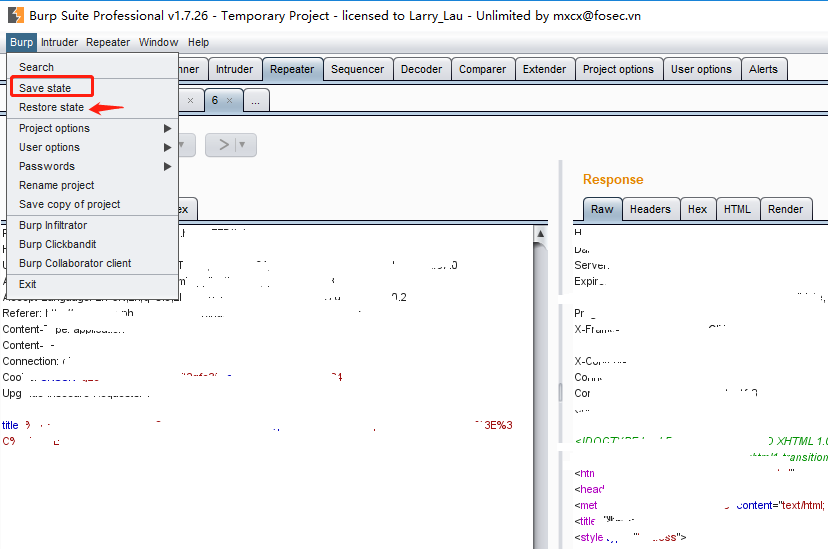The height and width of the screenshot is (549, 828).
Task: Click scroll-up arrow of request pane
Action: pyautogui.click(x=540, y=233)
